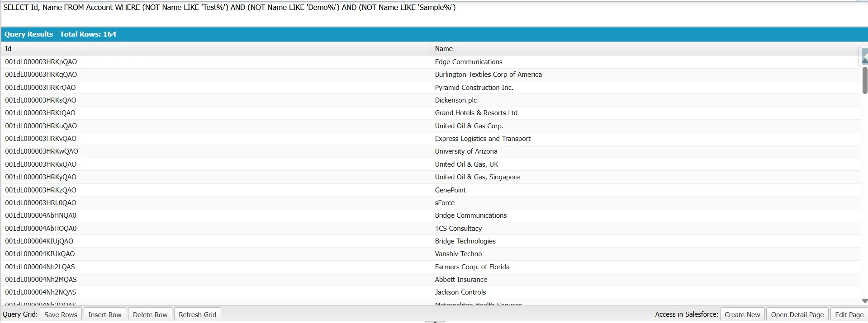
Task: Select Id cell 001dL000004KIUkQAO
Action: 216,254
